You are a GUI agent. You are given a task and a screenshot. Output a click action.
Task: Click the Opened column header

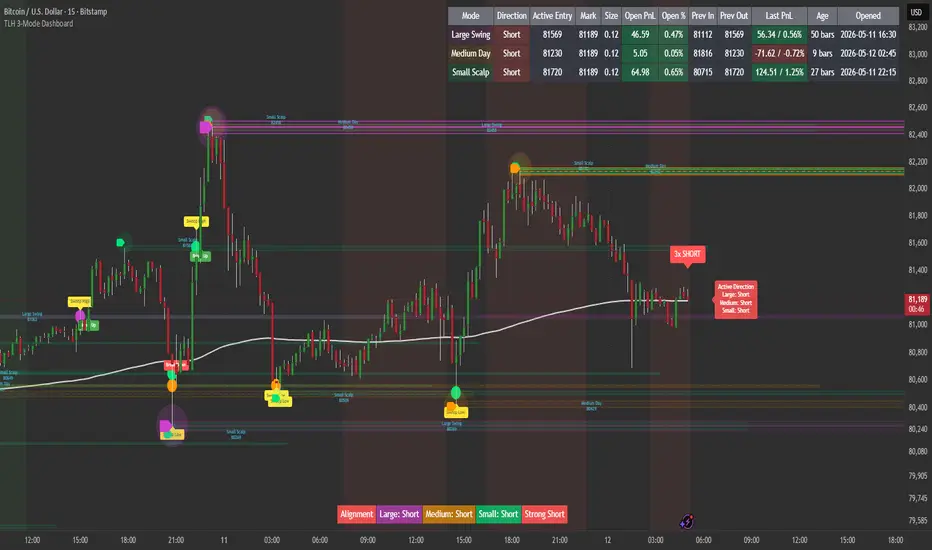coord(868,16)
